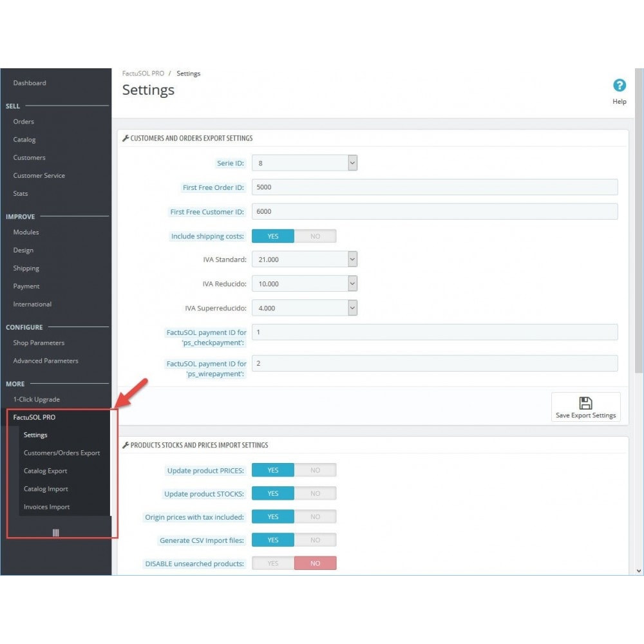The image size is (644, 644).
Task: Open the Design menu item
Action: tap(23, 250)
